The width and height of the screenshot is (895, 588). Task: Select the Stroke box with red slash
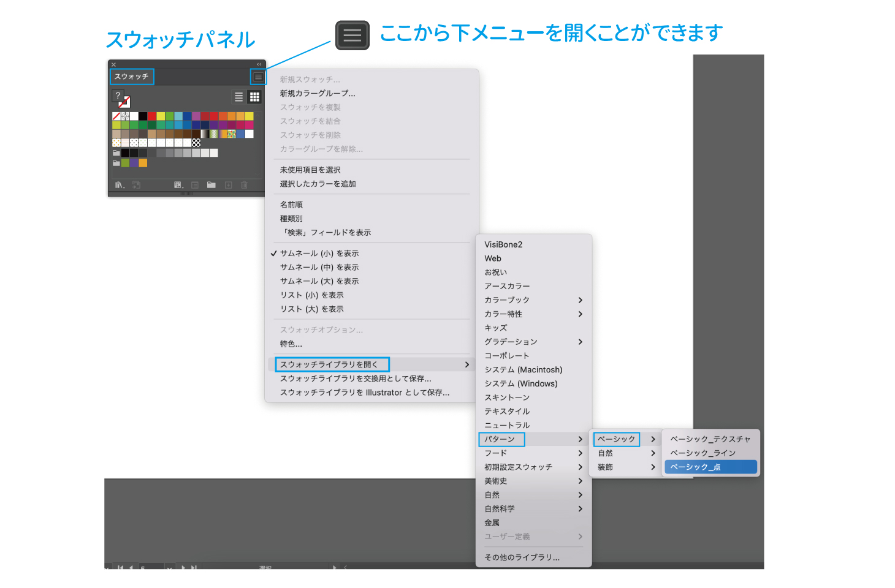pos(126,103)
